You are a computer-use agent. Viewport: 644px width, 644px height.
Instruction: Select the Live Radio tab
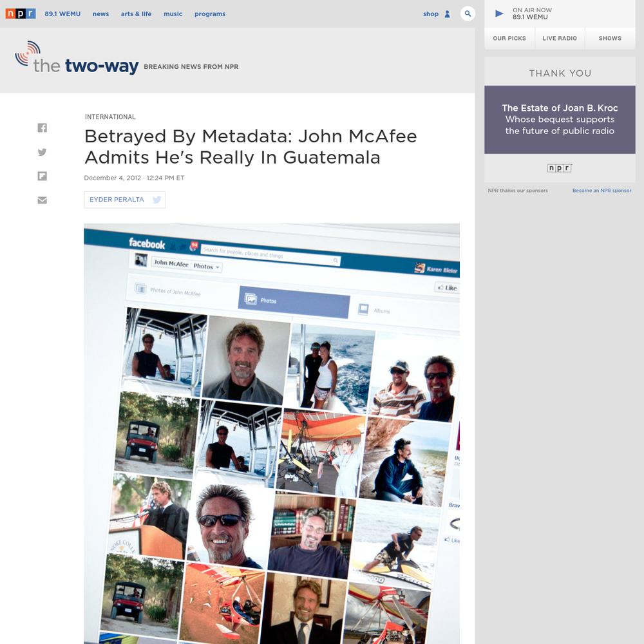pyautogui.click(x=560, y=38)
